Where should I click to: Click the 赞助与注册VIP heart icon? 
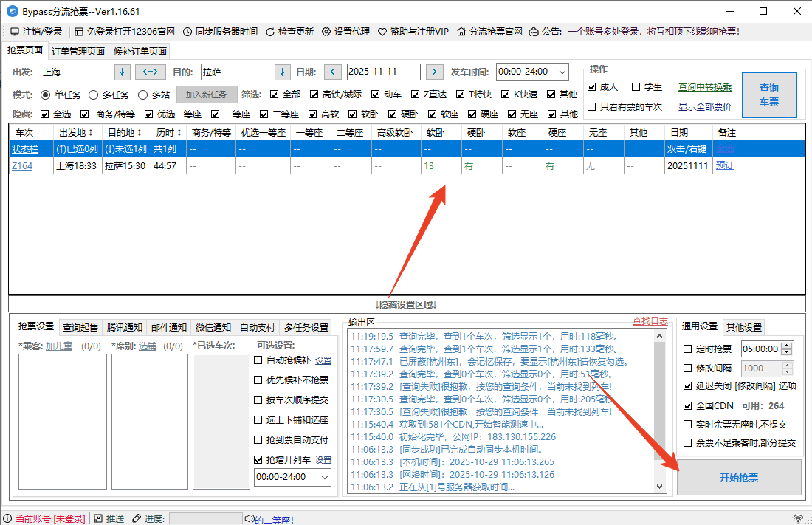[x=382, y=32]
